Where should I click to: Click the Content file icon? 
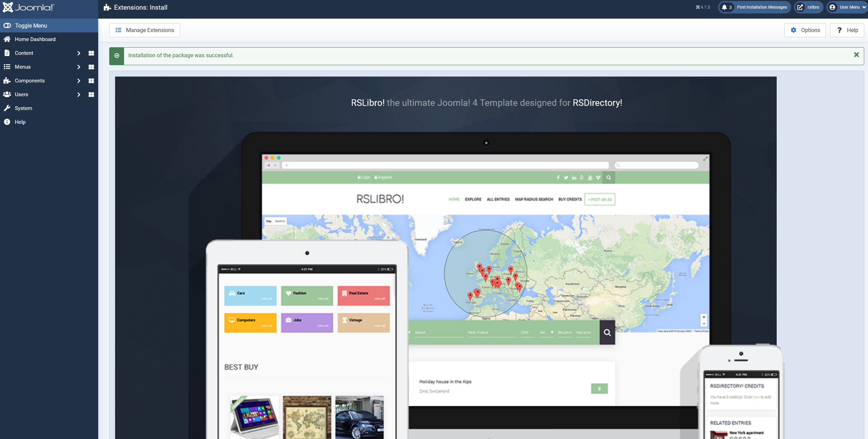tap(7, 53)
